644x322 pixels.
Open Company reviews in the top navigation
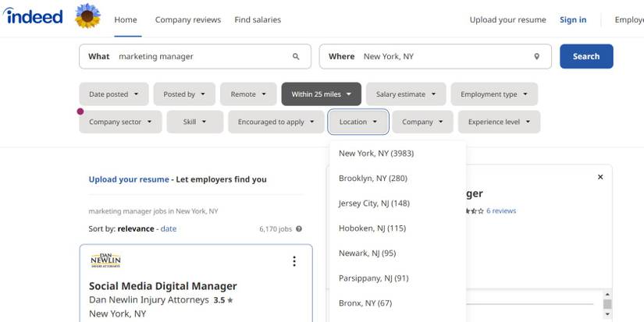(x=188, y=19)
